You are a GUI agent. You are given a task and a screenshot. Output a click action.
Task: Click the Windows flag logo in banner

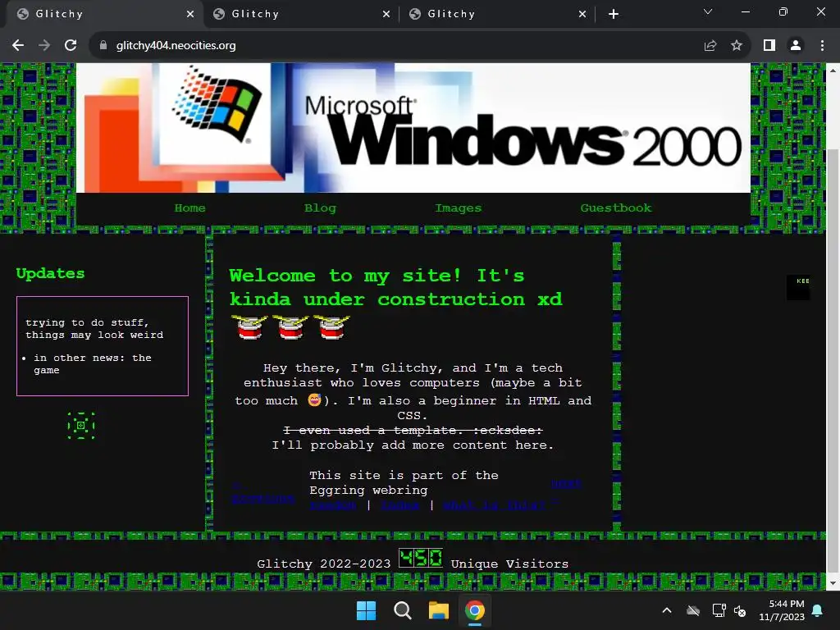pos(217,105)
